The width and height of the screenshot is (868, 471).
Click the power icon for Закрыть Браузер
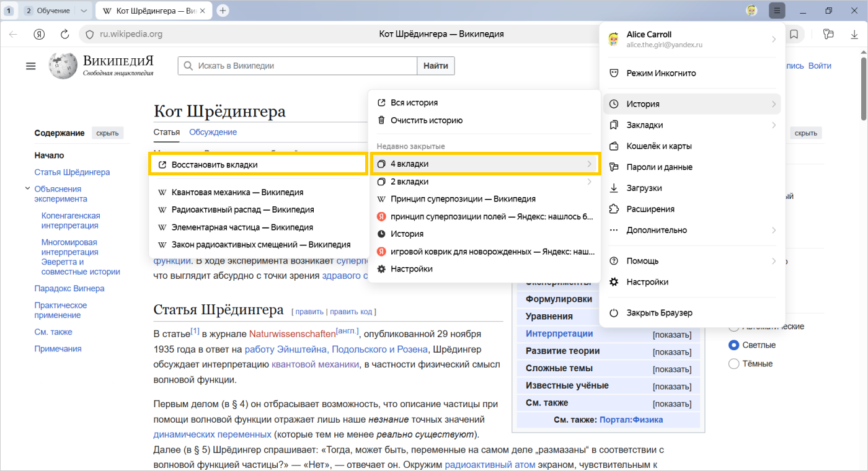pyautogui.click(x=614, y=313)
